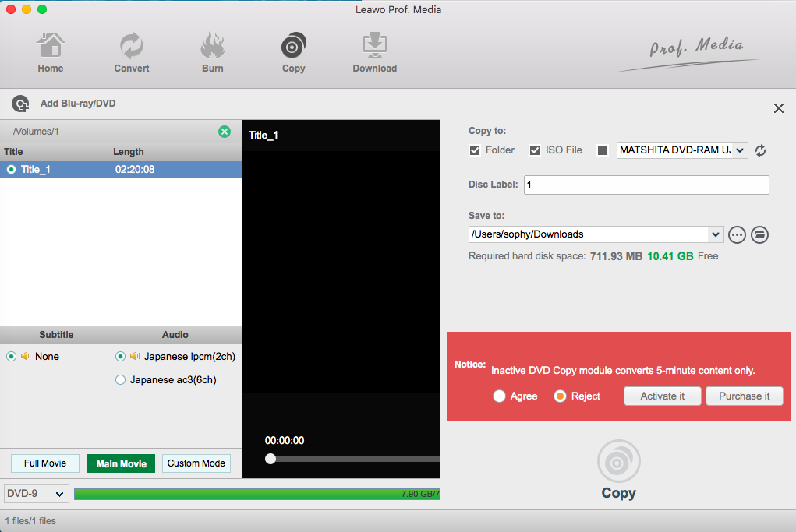Click the 10.41 GB free space value
This screenshot has width=796, height=532.
(670, 256)
